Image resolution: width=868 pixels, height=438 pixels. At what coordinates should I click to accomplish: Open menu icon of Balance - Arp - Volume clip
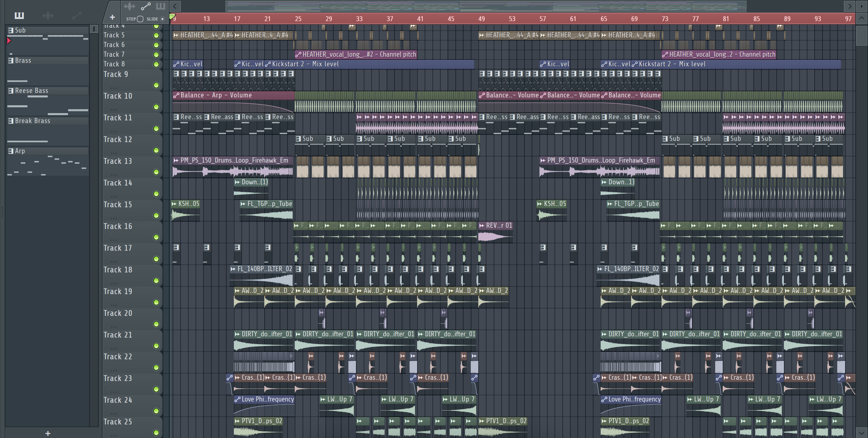176,95
